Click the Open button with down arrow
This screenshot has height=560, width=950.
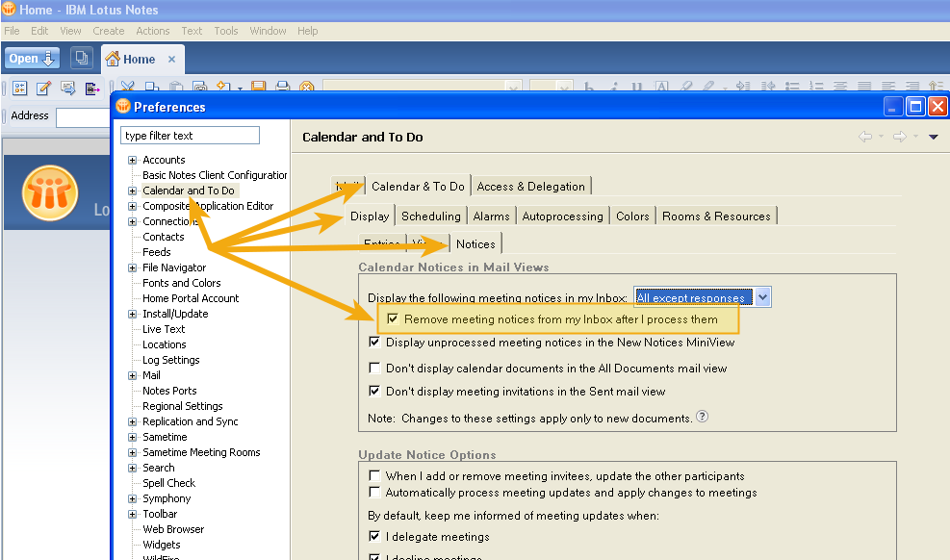tap(33, 59)
